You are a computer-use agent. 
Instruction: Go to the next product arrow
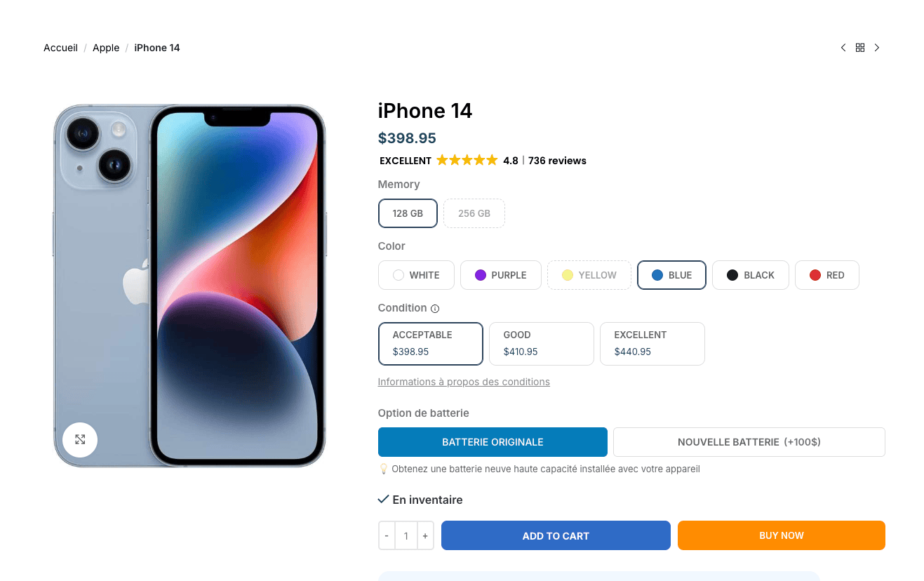point(877,48)
